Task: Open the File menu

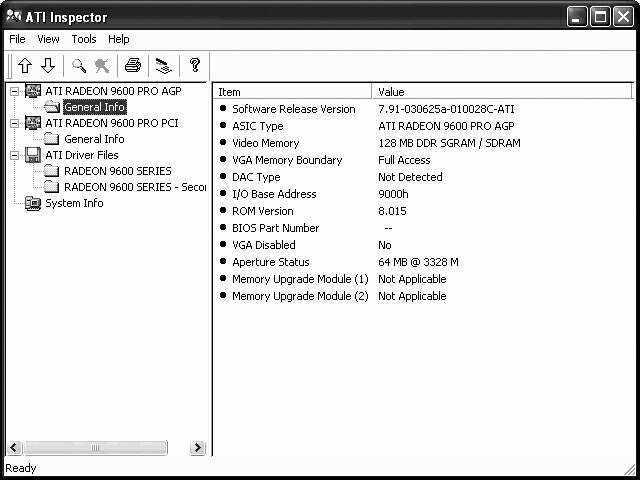Action: [x=17, y=39]
